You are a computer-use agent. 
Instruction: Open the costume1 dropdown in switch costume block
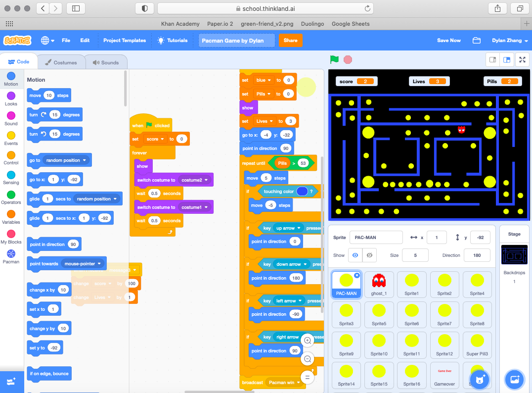point(195,207)
